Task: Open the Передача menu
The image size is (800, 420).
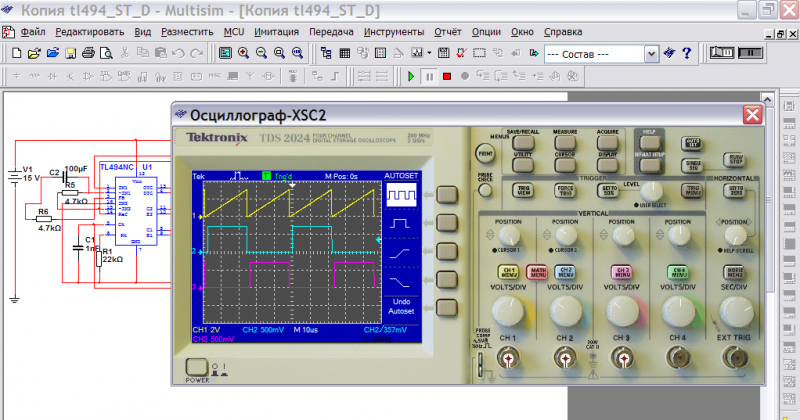Action: [331, 32]
